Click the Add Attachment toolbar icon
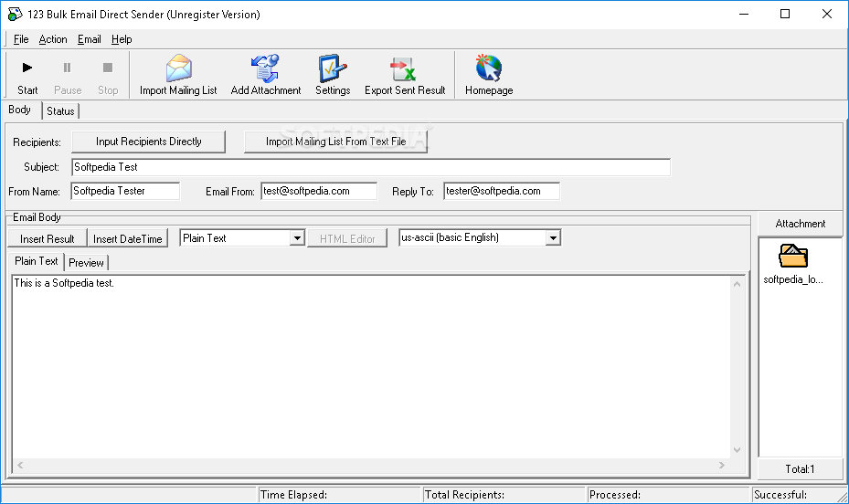Viewport: 849px width, 504px height. tap(265, 68)
